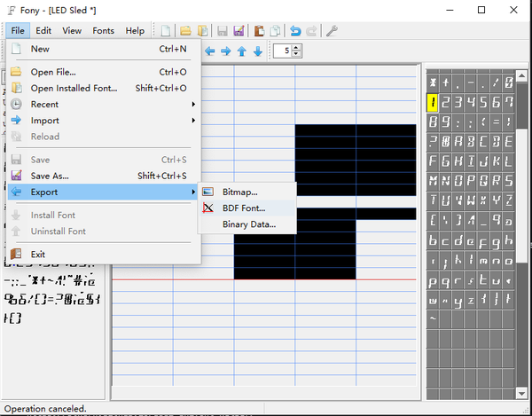Image resolution: width=532 pixels, height=416 pixels.
Task: Shift glyph down with blue down arrow
Action: click(x=258, y=51)
